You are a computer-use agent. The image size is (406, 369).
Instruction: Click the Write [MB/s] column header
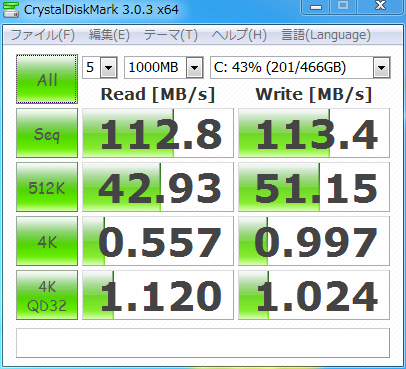[x=314, y=94]
